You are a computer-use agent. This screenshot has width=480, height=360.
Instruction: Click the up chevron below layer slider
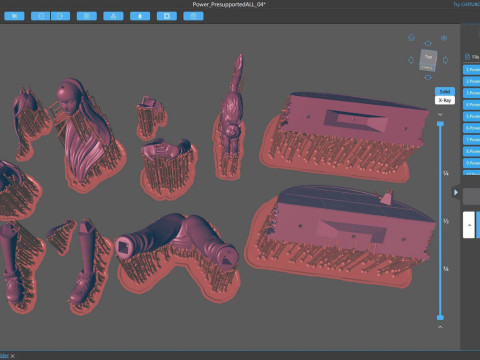pyautogui.click(x=440, y=327)
